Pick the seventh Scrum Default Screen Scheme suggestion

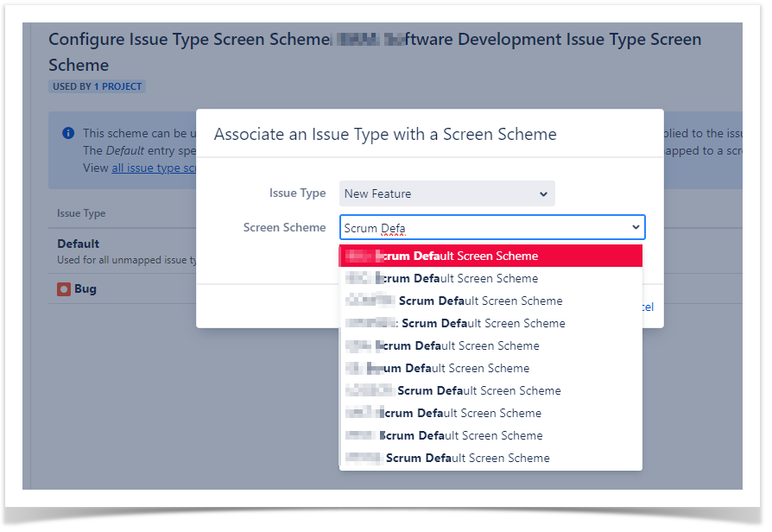490,390
